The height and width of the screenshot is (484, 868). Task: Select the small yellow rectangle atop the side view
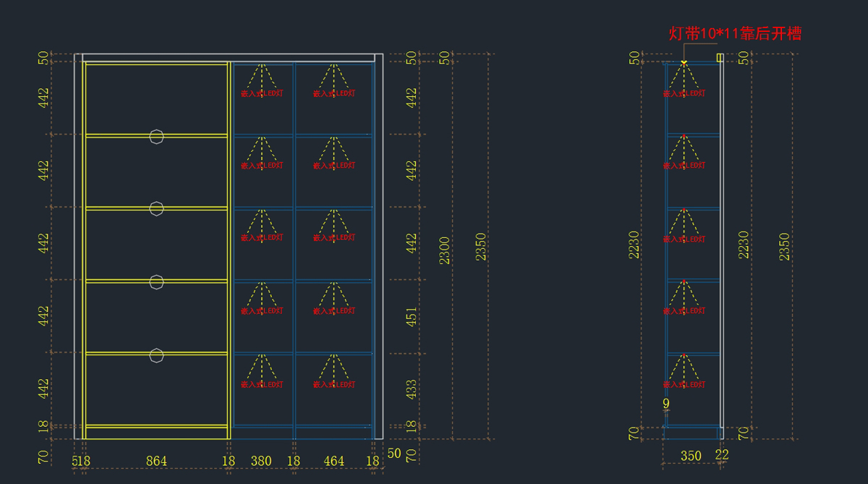720,57
